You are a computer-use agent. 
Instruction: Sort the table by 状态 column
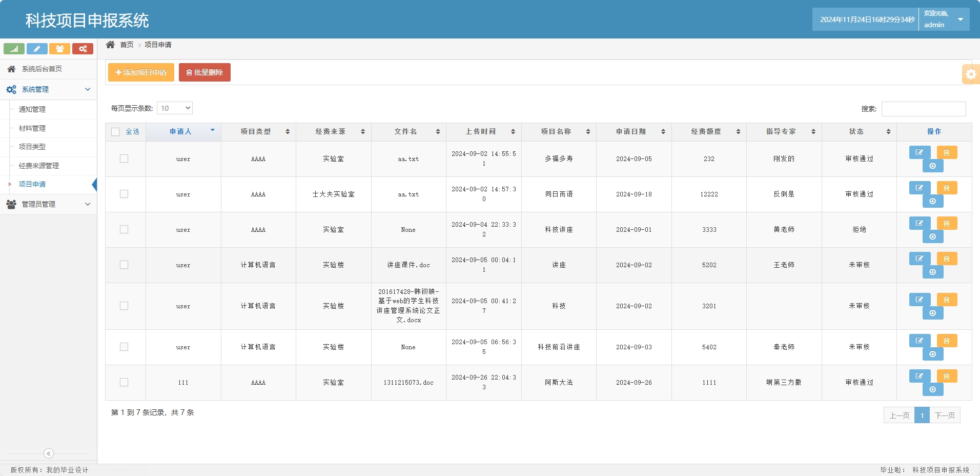(859, 132)
